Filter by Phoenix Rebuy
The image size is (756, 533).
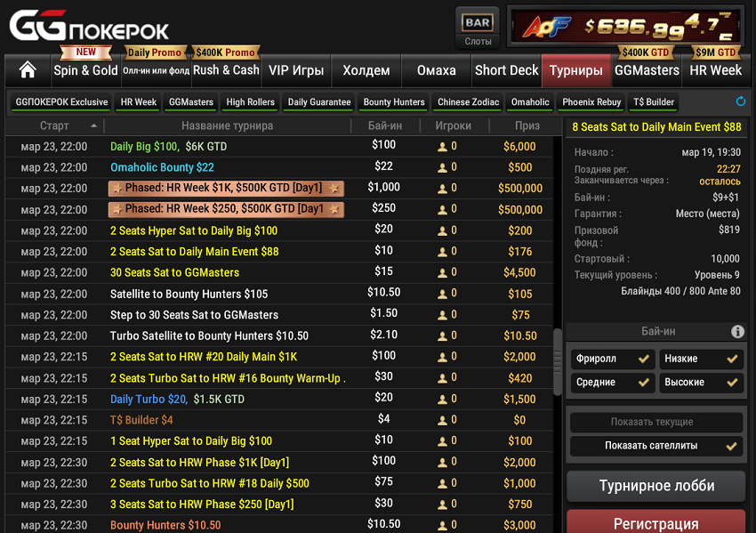(x=591, y=102)
